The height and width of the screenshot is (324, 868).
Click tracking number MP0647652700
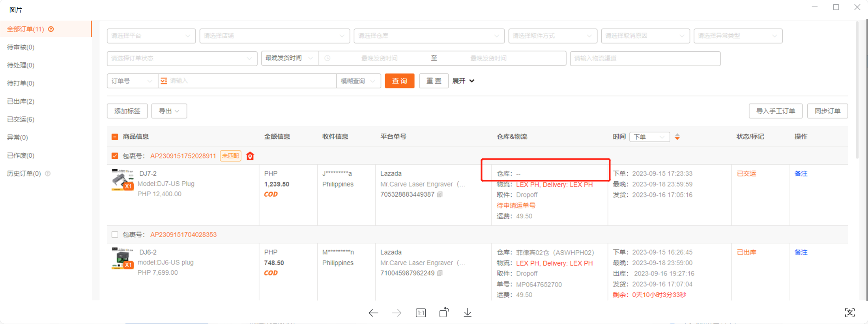539,285
